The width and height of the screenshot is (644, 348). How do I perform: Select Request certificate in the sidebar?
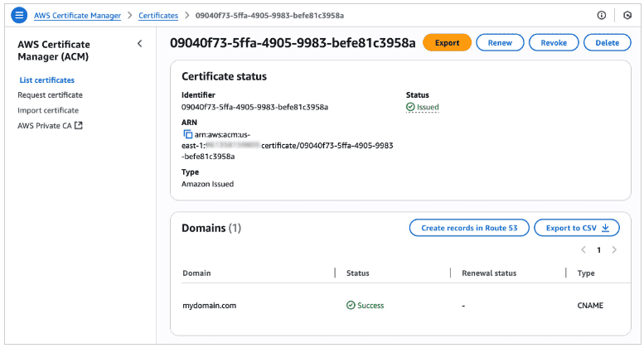point(50,94)
